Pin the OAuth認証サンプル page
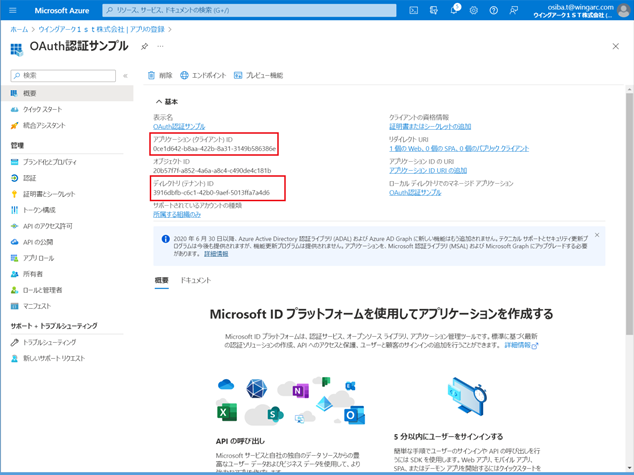634x475 pixels. click(144, 46)
